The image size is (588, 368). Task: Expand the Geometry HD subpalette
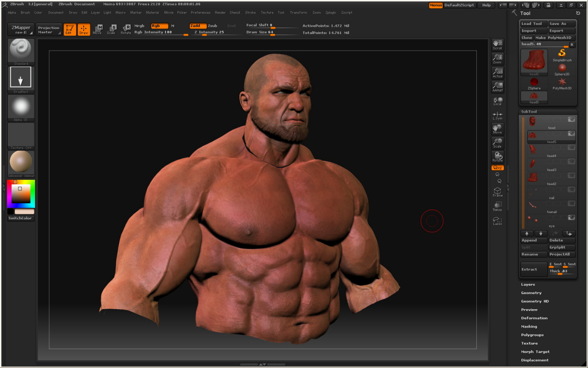point(535,301)
